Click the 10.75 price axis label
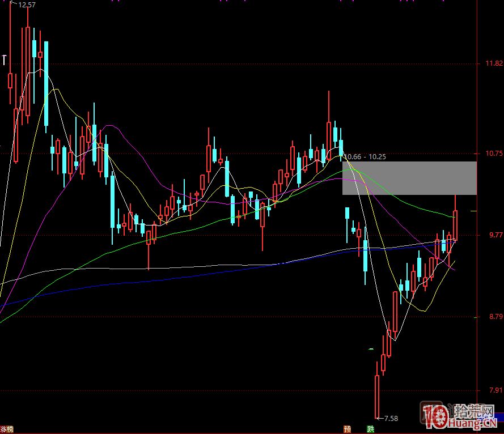 [x=490, y=154]
